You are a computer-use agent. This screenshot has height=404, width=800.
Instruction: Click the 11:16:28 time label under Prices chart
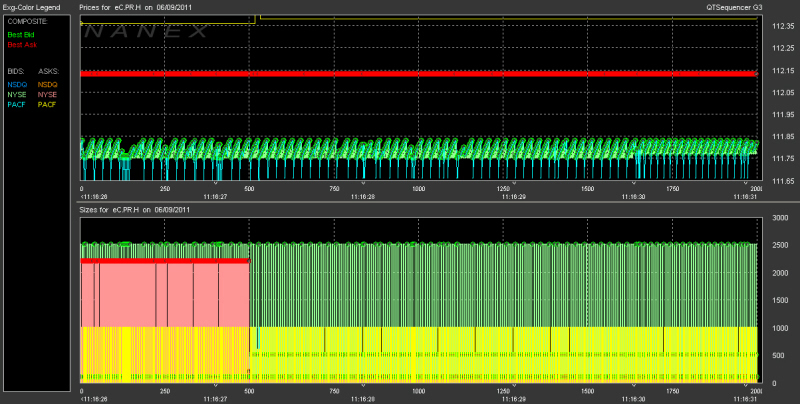click(x=363, y=196)
